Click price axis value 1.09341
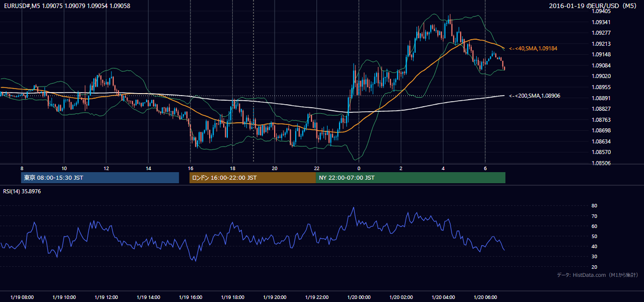Screen dimensions: 644x302 click(602, 22)
